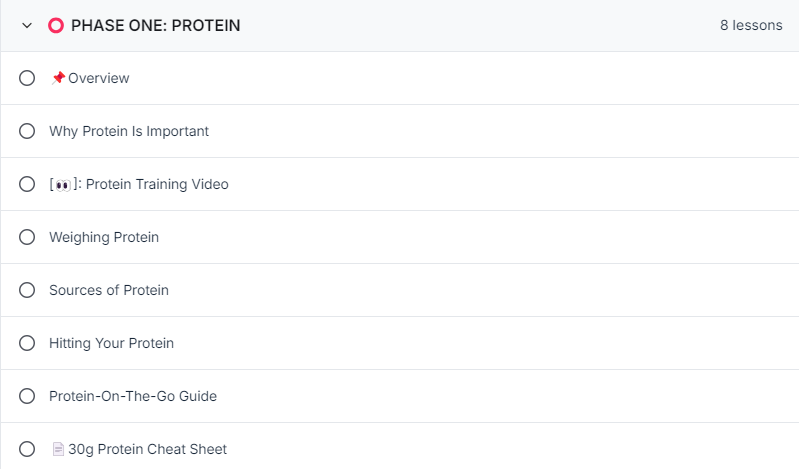Open the Overview lesson
Viewport: 799px width, 469px height.
click(x=98, y=78)
